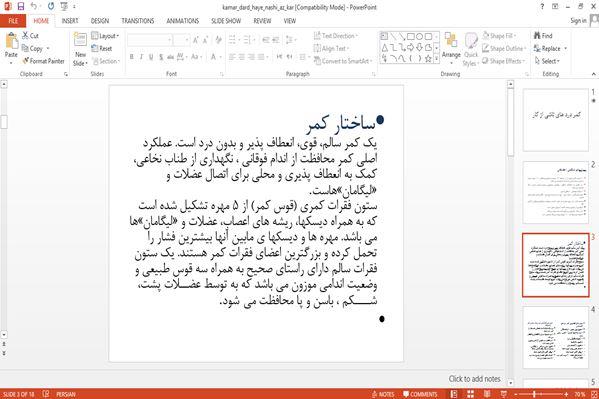
Task: Collapse the ribbon
Action: point(594,74)
